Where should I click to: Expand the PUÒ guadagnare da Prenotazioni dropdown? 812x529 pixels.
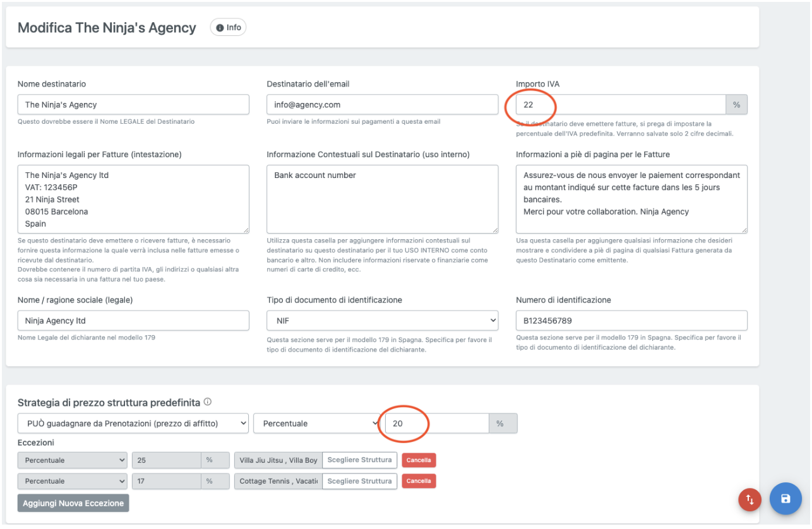[133, 424]
